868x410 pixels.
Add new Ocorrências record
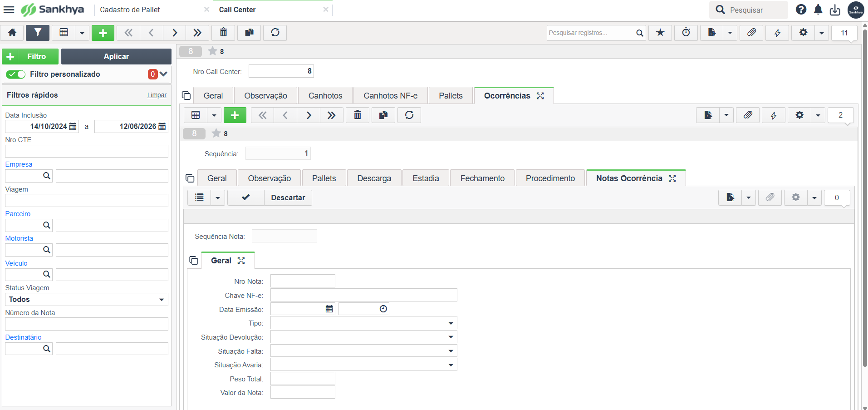tap(235, 115)
